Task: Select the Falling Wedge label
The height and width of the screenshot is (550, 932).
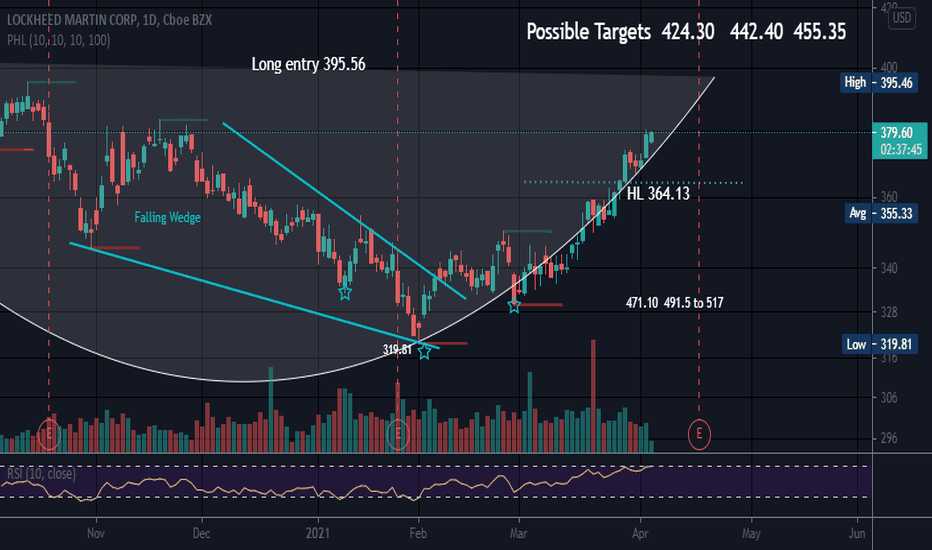Action: tap(167, 218)
